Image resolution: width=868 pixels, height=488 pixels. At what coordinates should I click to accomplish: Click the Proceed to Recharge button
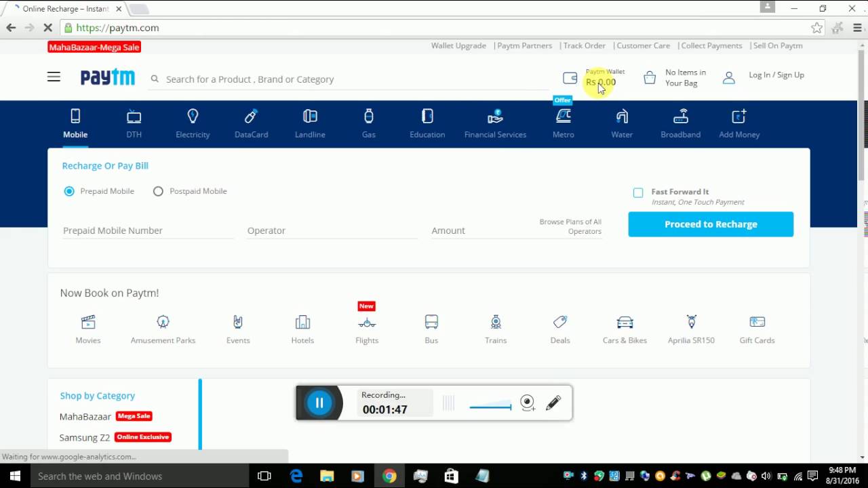[711, 224]
